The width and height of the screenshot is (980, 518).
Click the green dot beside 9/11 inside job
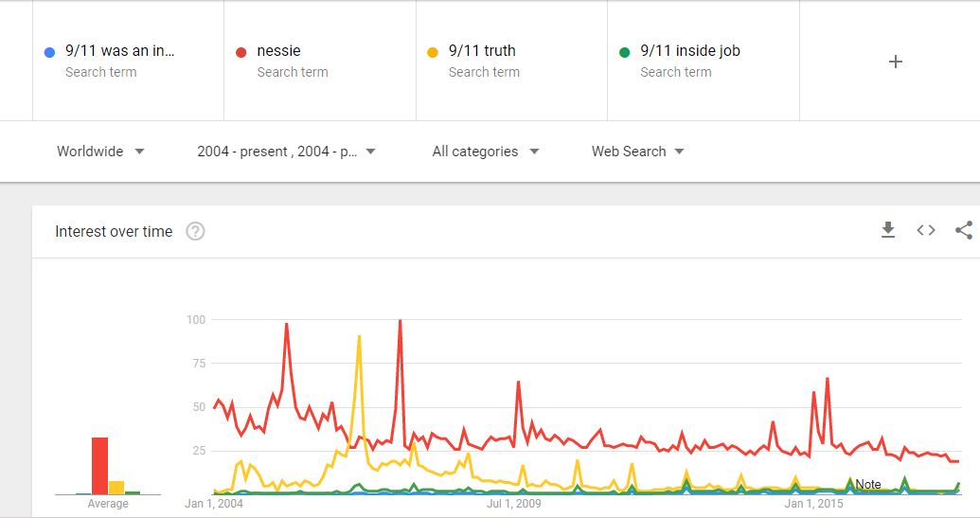(624, 52)
